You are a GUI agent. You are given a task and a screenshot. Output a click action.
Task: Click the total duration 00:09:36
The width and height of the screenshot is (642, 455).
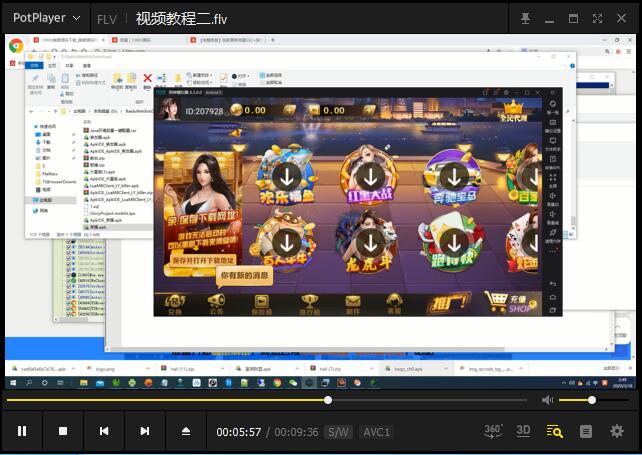(x=296, y=432)
